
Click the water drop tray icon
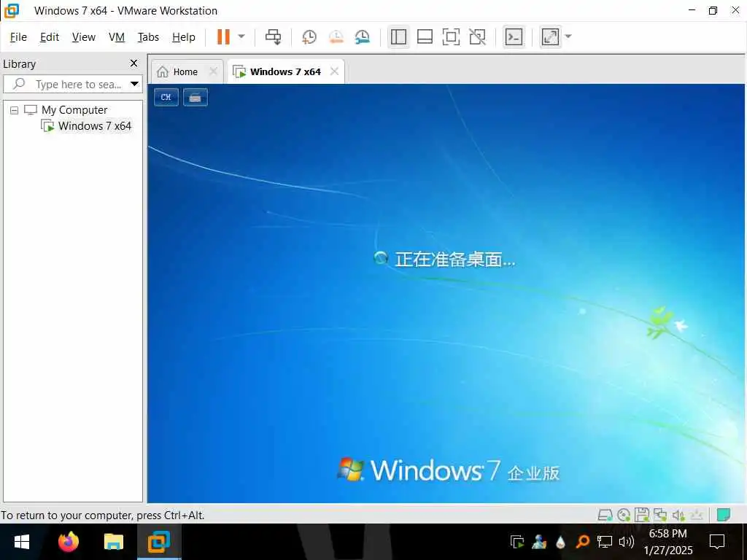[561, 542]
